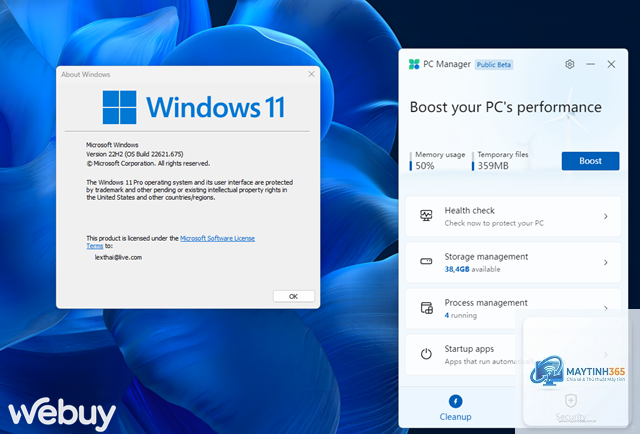The height and width of the screenshot is (434, 640).
Task: Click Boost your PC's performance heading
Action: [505, 107]
